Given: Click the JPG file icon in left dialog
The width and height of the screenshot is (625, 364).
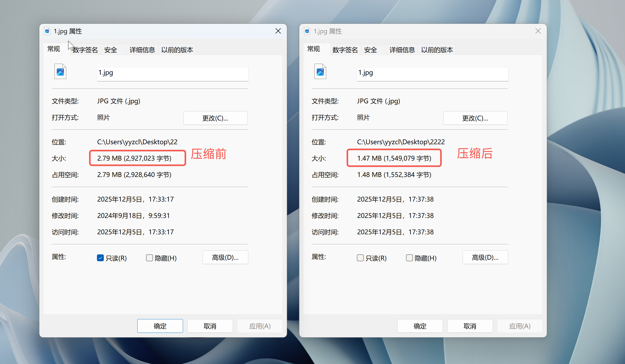Looking at the screenshot, I should (x=60, y=72).
